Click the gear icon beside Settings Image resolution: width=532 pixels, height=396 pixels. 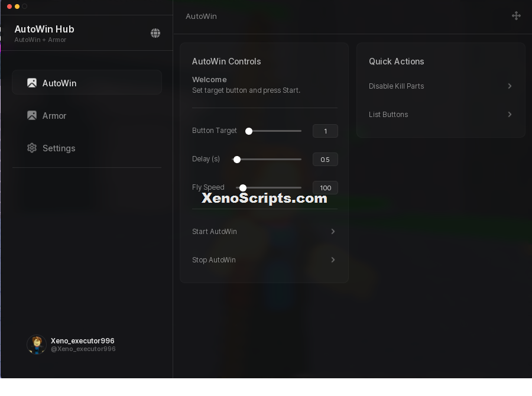click(32, 148)
